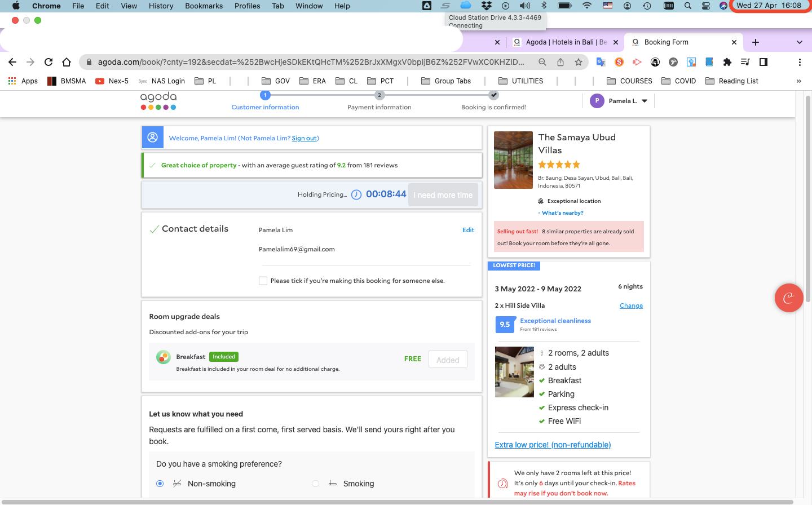Viewport: 812px width, 505px height.
Task: Edit the contact details
Action: coord(468,230)
